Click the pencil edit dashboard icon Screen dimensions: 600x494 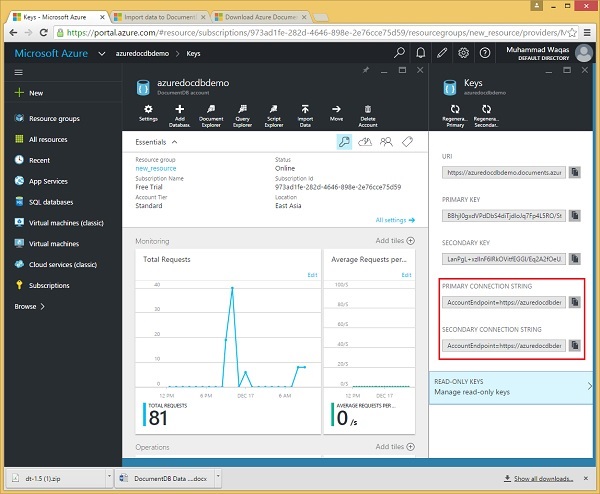[x=442, y=52]
